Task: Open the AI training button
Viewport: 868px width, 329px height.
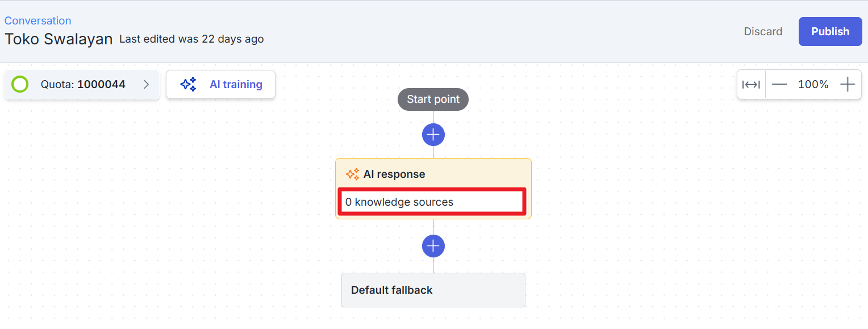Action: click(220, 84)
